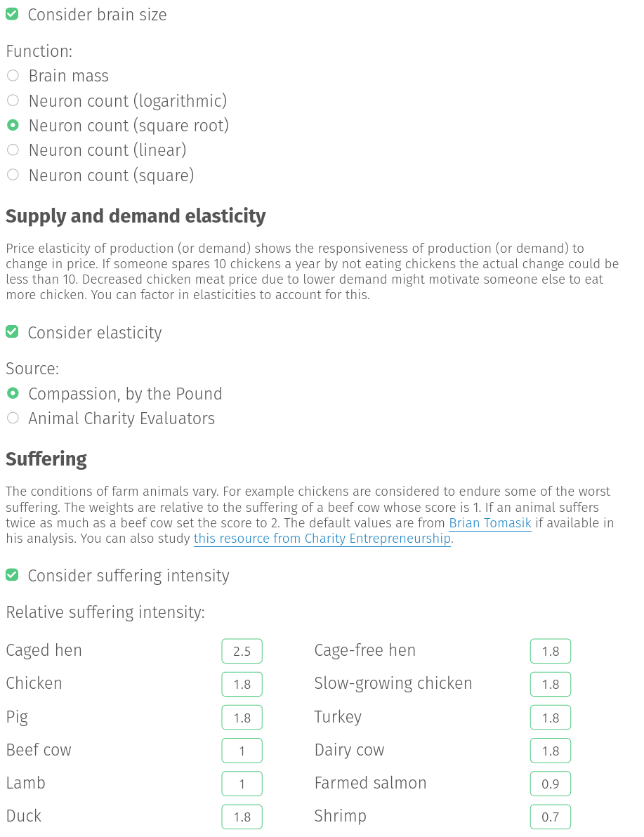Image resolution: width=644 pixels, height=837 pixels.
Task: Select Neuron count (square root) option
Action: 13,126
